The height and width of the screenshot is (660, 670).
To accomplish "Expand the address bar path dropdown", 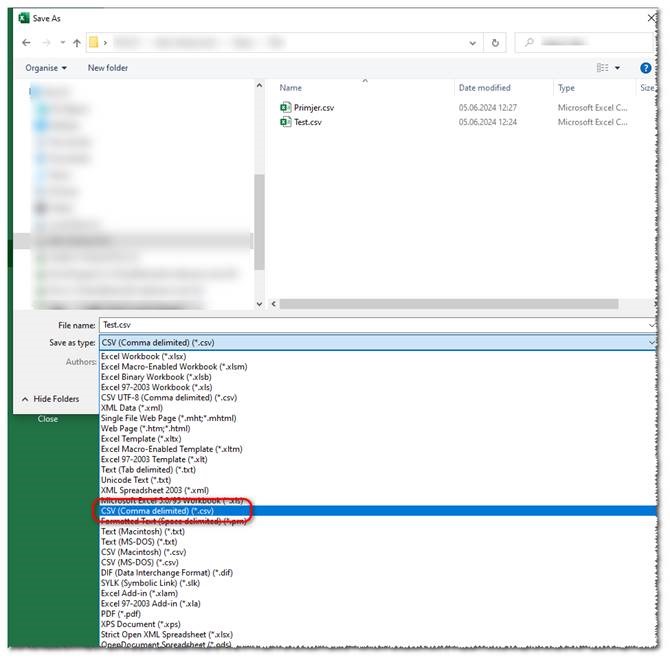I will (x=473, y=43).
